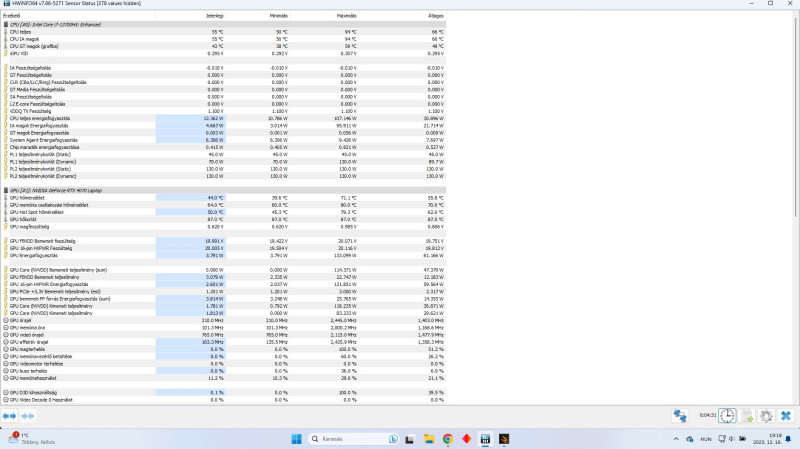
Task: Click the icon beside GPU D3D kihasználtság
Action: pos(6,393)
